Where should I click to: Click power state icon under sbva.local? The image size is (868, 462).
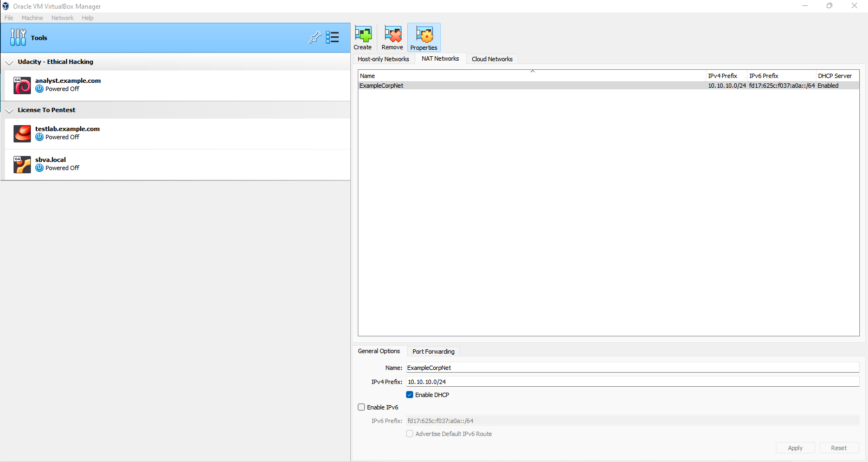point(39,168)
